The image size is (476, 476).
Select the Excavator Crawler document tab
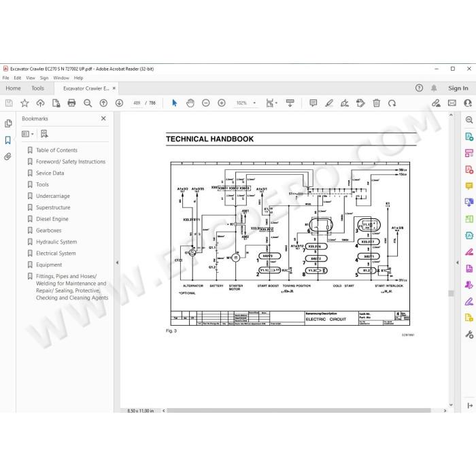(86, 88)
